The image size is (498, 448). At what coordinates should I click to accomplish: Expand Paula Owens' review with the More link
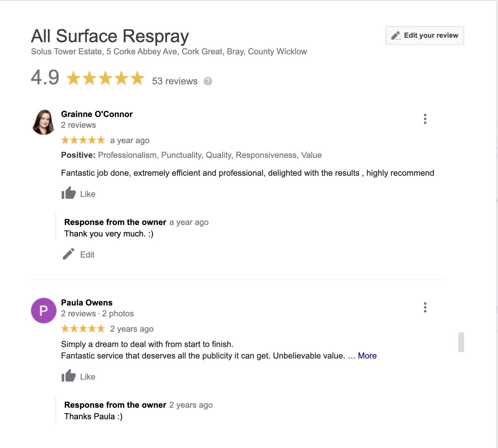pyautogui.click(x=367, y=356)
